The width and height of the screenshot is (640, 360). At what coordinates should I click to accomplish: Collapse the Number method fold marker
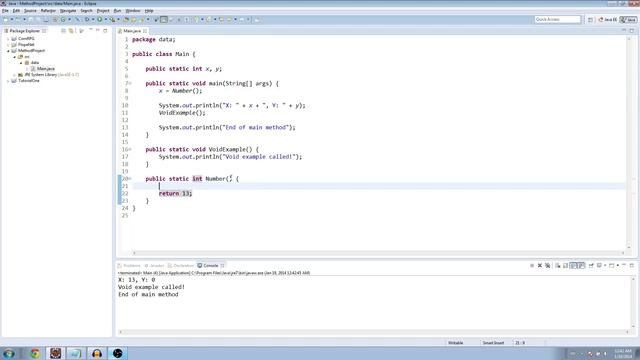click(130, 179)
